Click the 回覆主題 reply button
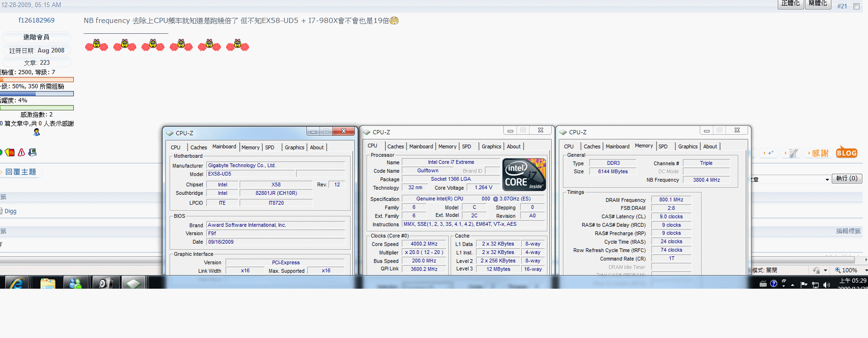Screen dimensions: 868x338 [x=21, y=172]
